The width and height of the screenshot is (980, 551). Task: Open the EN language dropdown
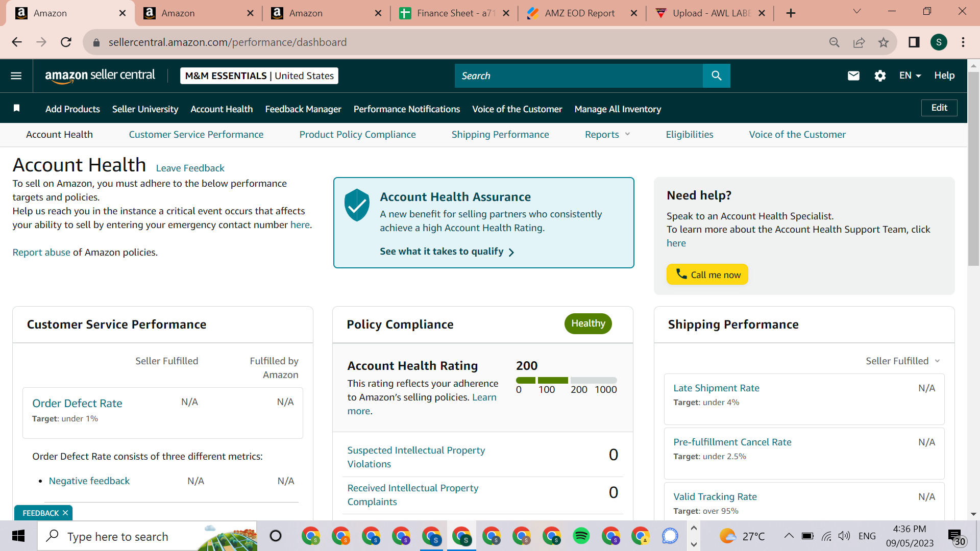910,76
